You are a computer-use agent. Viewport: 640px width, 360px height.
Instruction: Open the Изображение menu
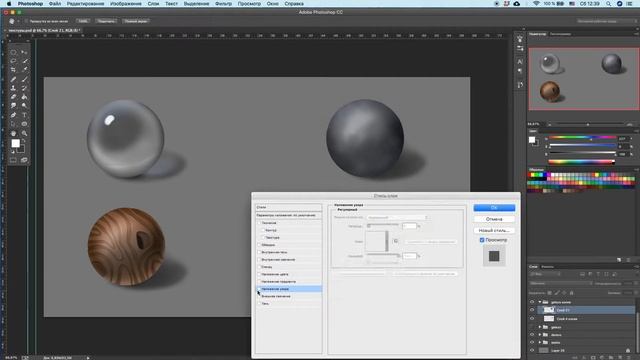click(126, 4)
